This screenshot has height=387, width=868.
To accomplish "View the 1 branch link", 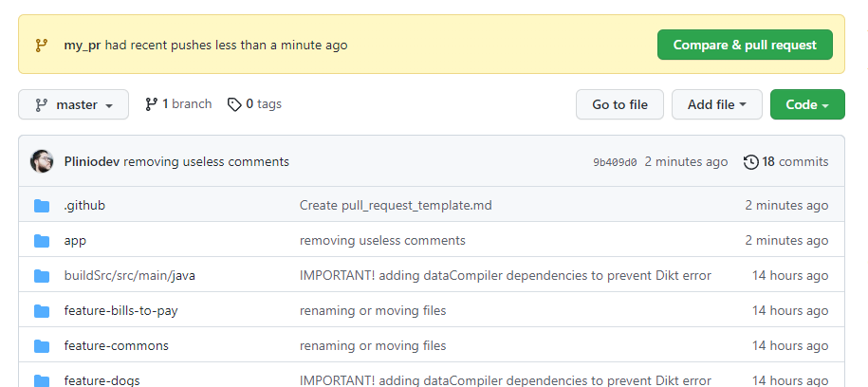I will (x=178, y=104).
